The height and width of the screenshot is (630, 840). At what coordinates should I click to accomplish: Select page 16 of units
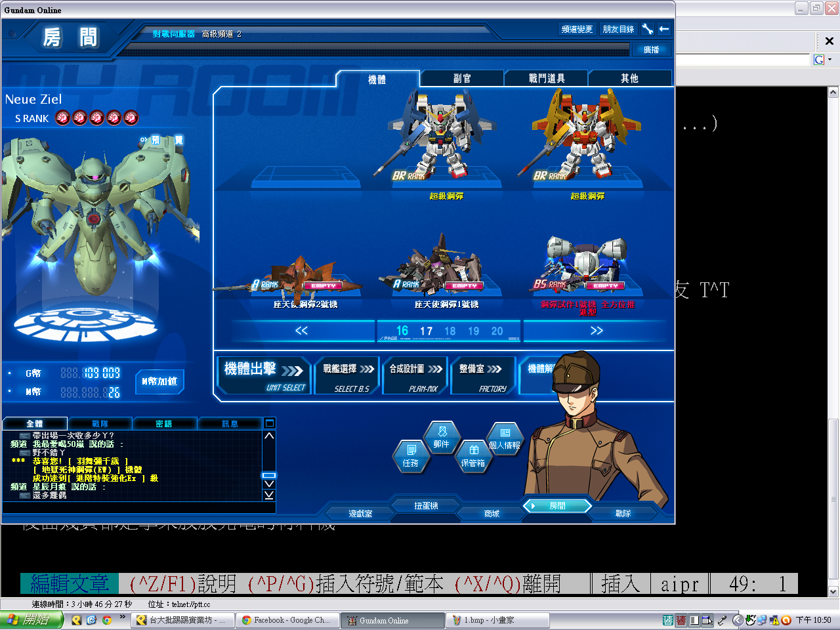click(402, 331)
